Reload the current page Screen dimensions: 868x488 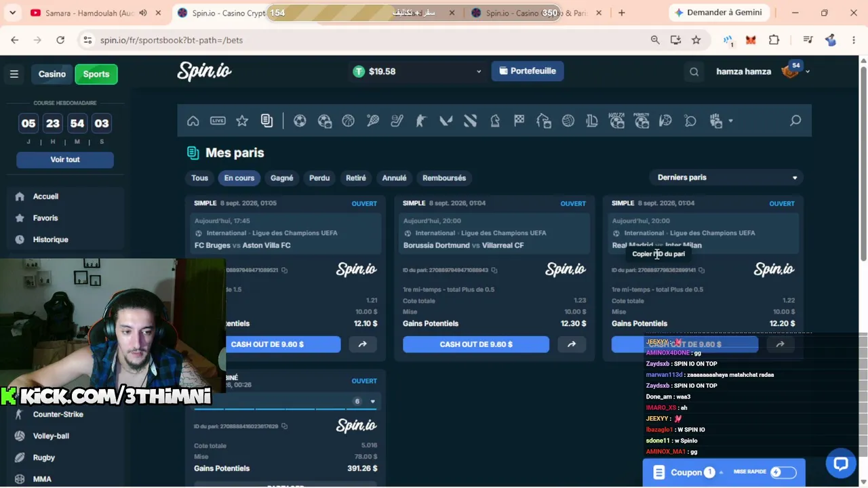[60, 40]
